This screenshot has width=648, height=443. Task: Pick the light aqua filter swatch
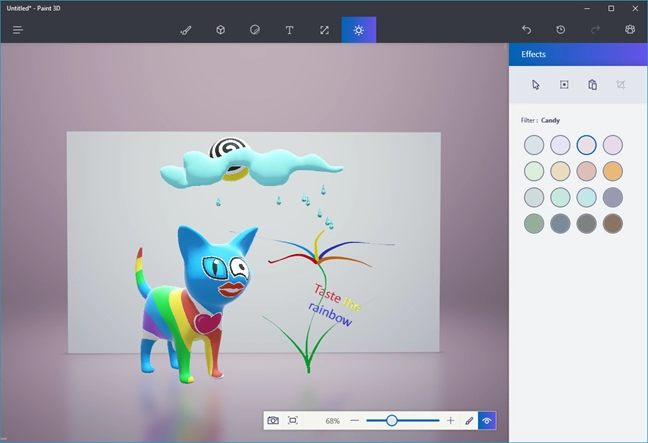coord(586,198)
